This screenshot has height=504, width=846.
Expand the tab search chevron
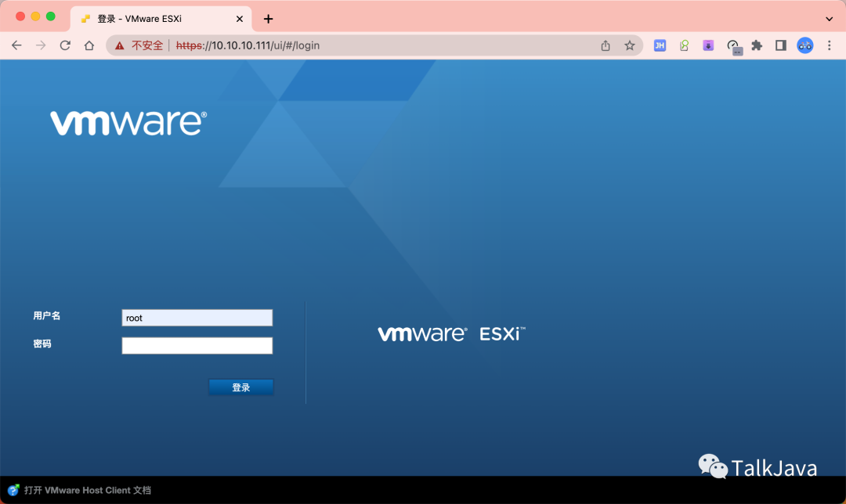tap(830, 18)
